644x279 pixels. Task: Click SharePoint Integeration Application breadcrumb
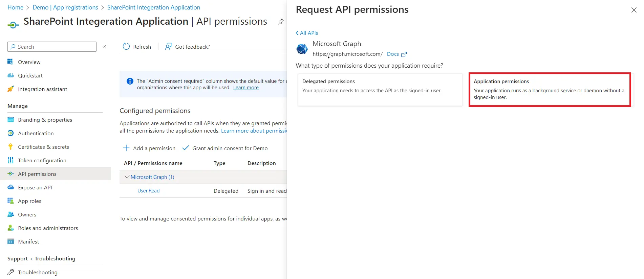coord(154,7)
